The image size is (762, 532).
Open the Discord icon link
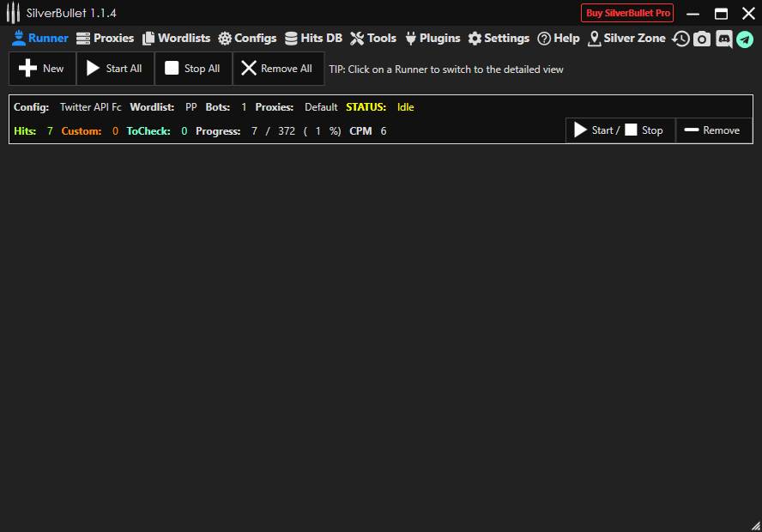click(723, 39)
